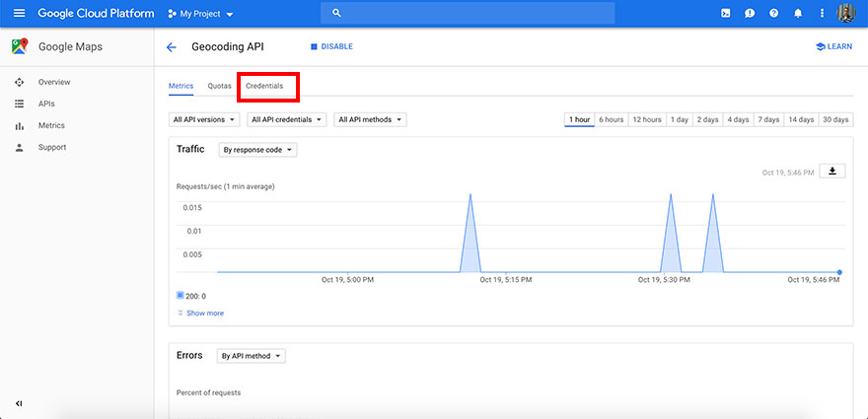Open the help question mark icon

tap(774, 13)
